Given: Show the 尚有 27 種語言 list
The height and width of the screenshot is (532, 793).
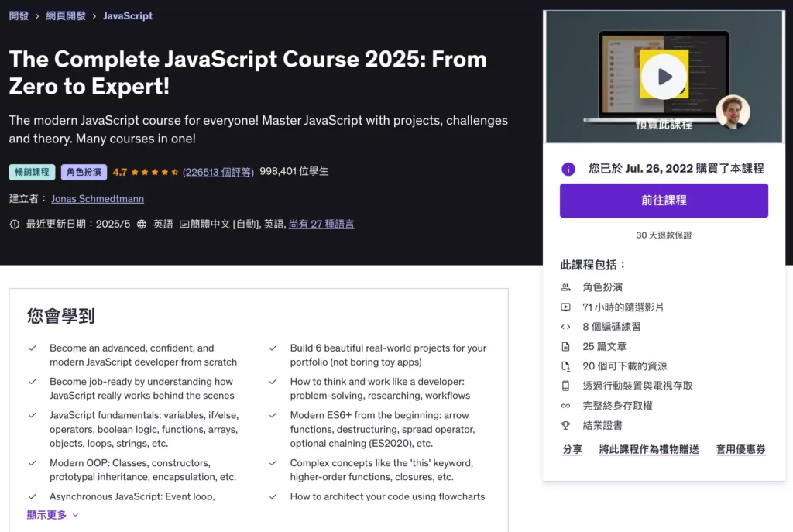Looking at the screenshot, I should 321,224.
